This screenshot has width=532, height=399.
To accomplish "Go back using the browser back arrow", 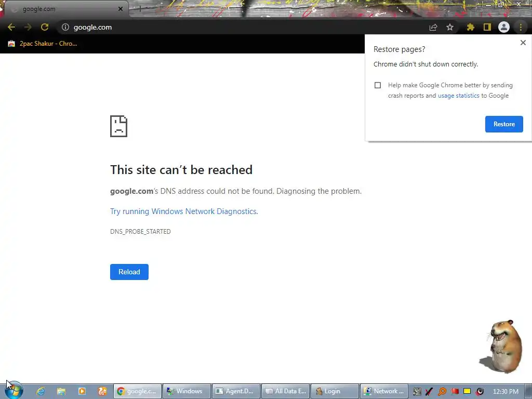I will [11, 27].
